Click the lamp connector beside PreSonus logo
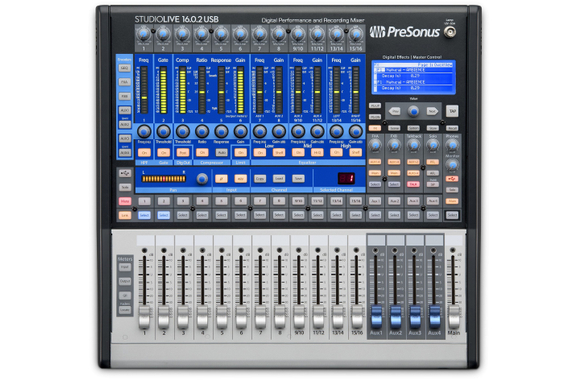The image size is (576, 380). (x=450, y=32)
